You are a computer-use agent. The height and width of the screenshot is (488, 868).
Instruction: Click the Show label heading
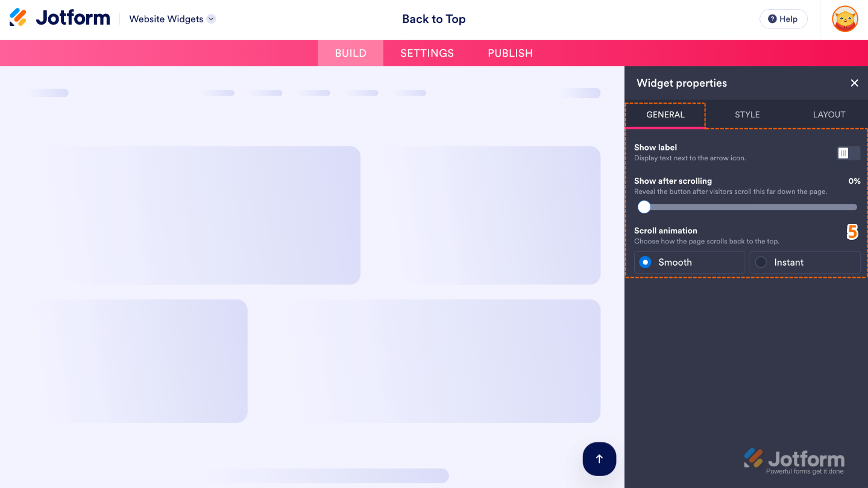(x=655, y=147)
